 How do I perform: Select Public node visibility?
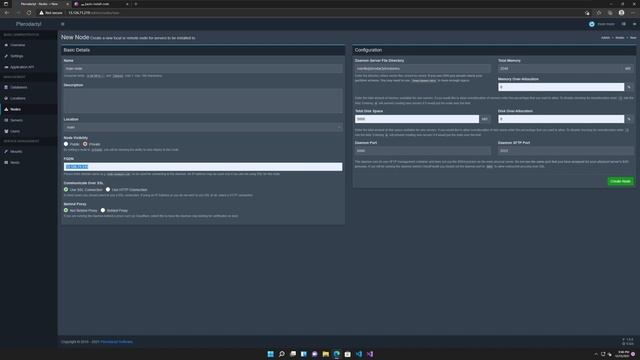(x=66, y=144)
